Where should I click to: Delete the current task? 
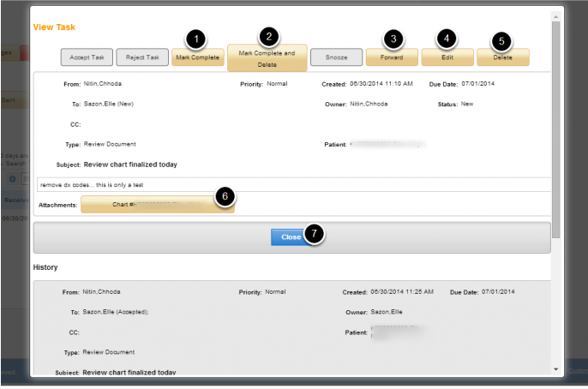[502, 57]
